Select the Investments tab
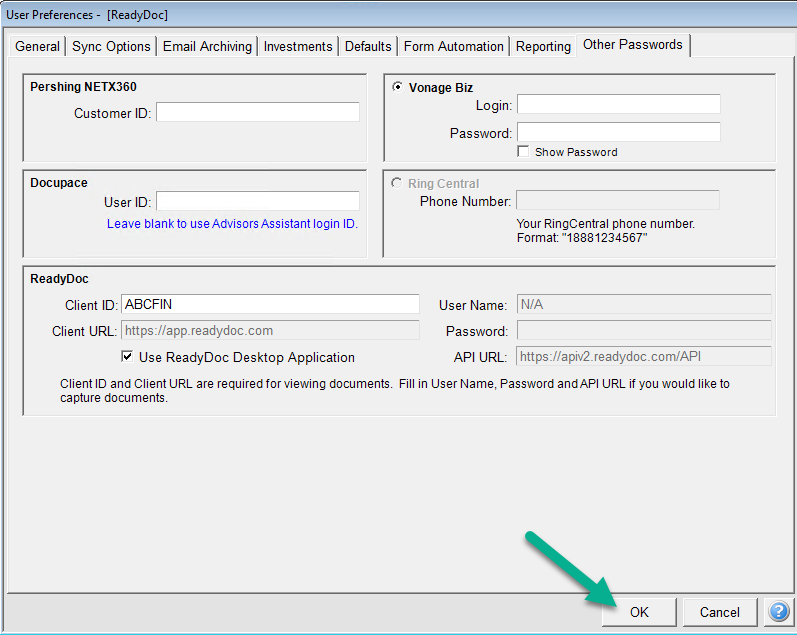 click(x=298, y=46)
